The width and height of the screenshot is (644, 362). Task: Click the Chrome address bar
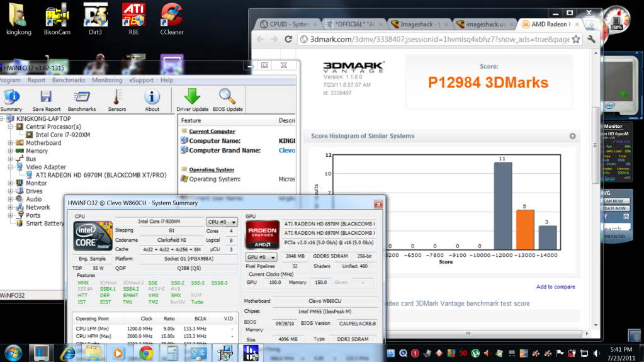click(439, 39)
